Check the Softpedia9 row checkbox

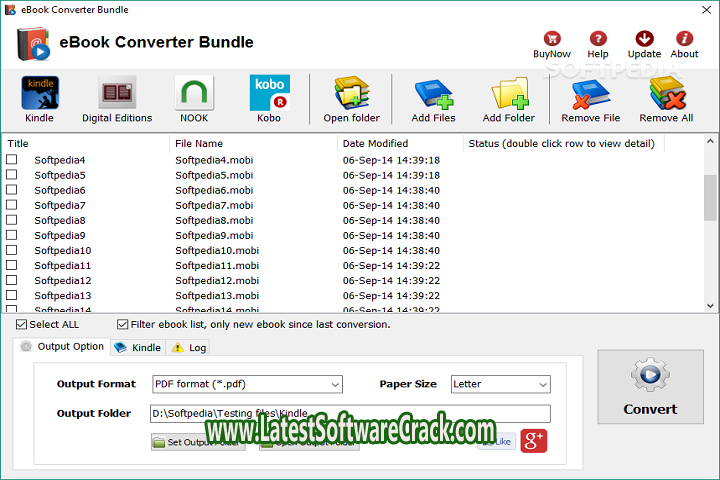tap(11, 235)
